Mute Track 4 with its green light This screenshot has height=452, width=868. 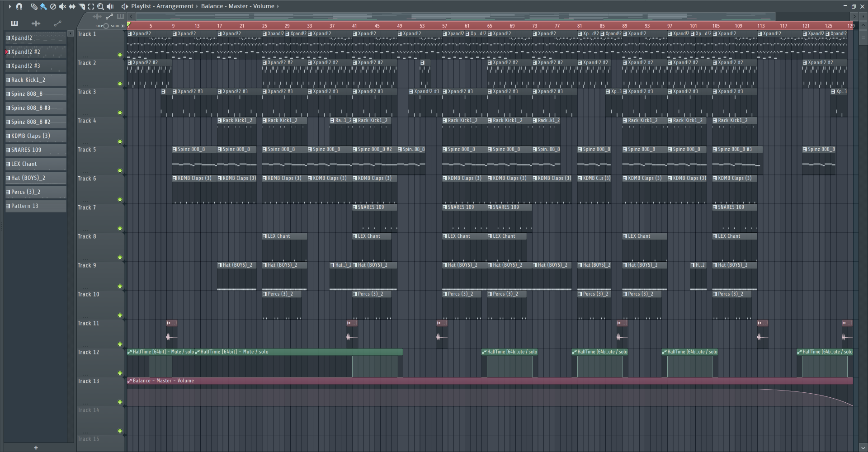[120, 141]
